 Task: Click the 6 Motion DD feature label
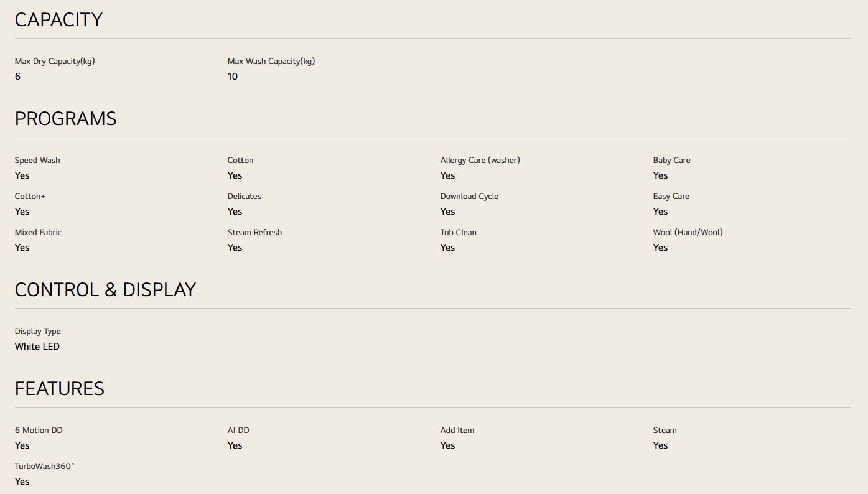pyautogui.click(x=39, y=431)
